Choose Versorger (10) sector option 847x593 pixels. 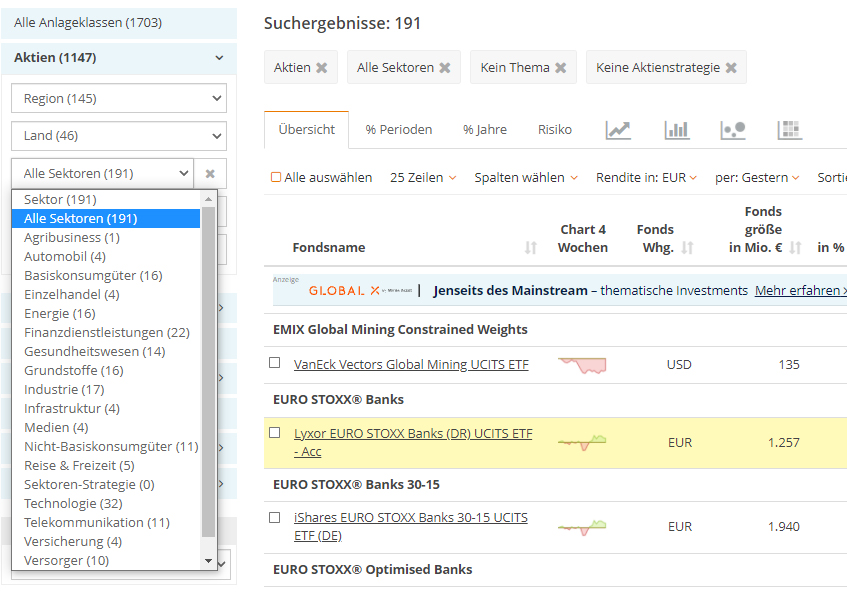click(106, 561)
